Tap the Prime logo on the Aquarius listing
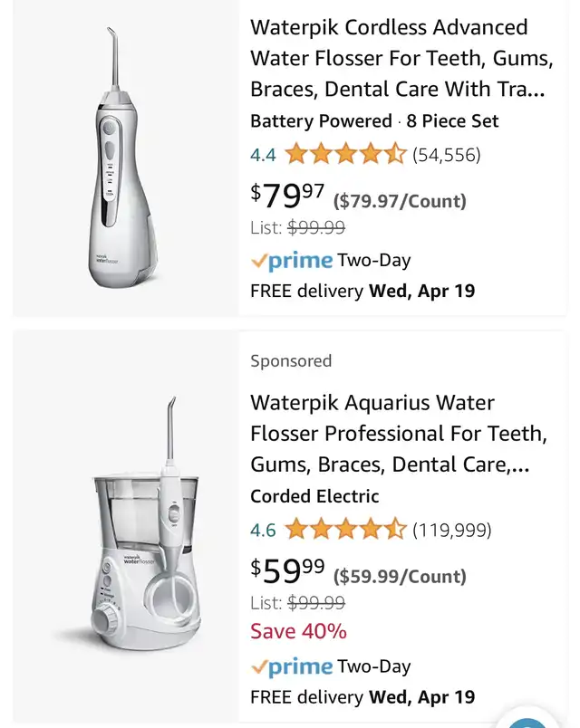The image size is (580, 728). pos(292,667)
